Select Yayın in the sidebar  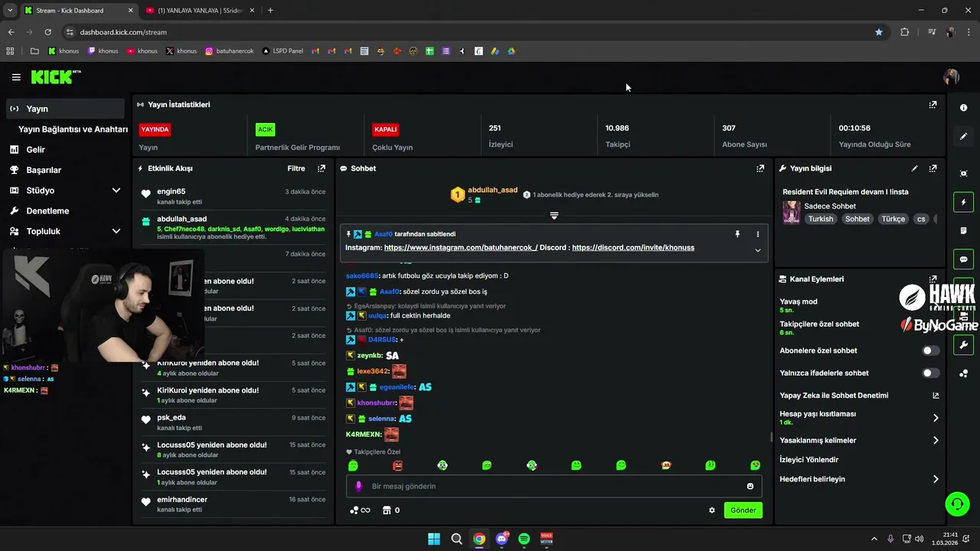point(64,109)
